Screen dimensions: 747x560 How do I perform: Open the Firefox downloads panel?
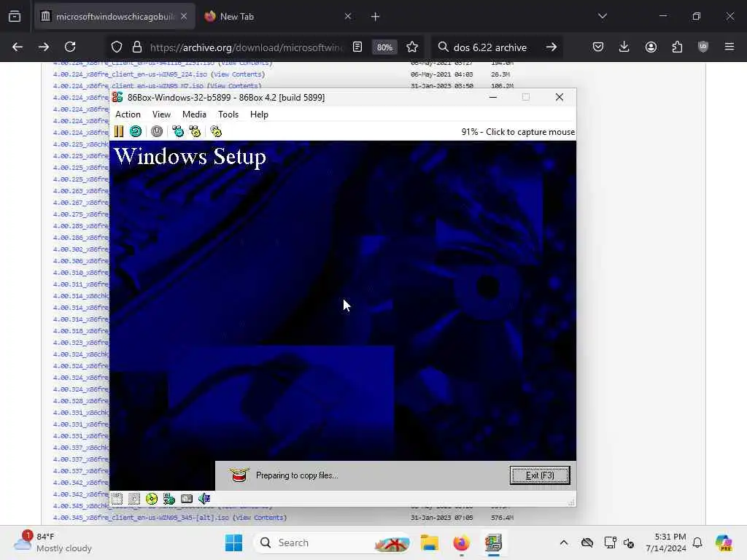[624, 47]
